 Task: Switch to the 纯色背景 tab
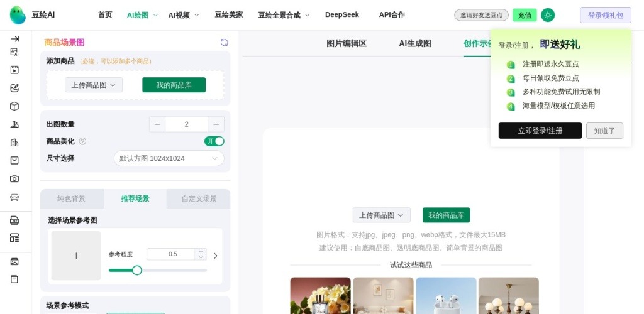[72, 198]
